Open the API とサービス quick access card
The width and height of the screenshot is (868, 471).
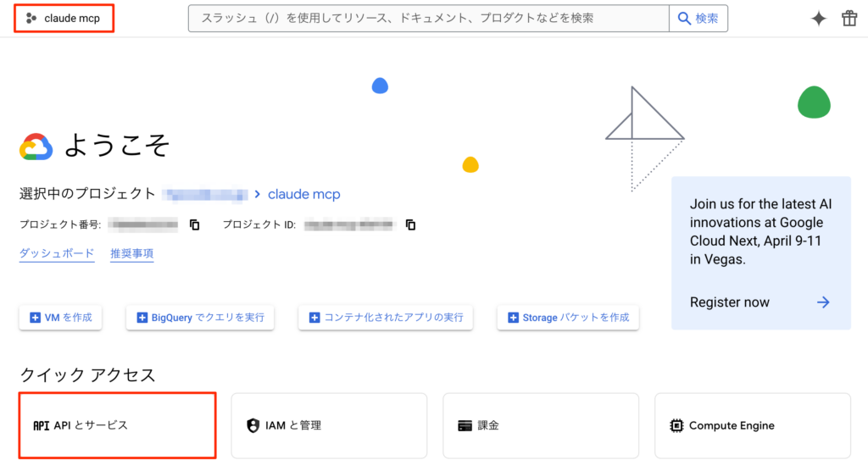coord(117,425)
